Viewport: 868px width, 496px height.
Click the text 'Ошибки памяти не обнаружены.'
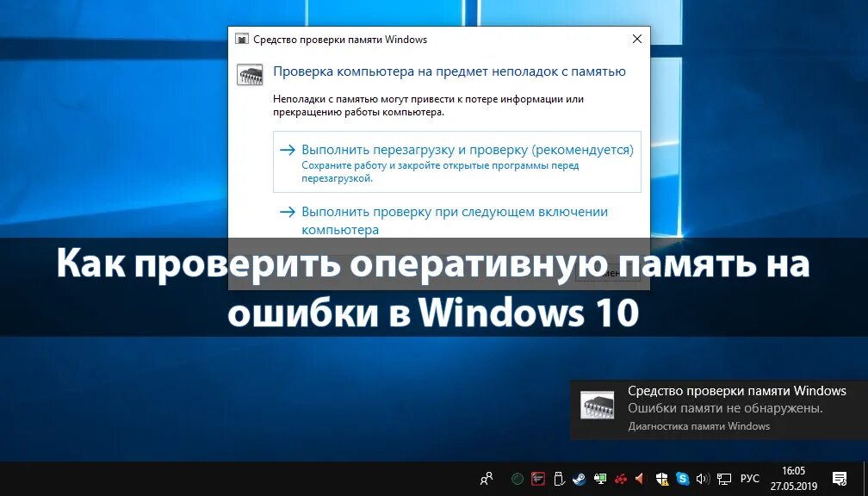tap(725, 408)
